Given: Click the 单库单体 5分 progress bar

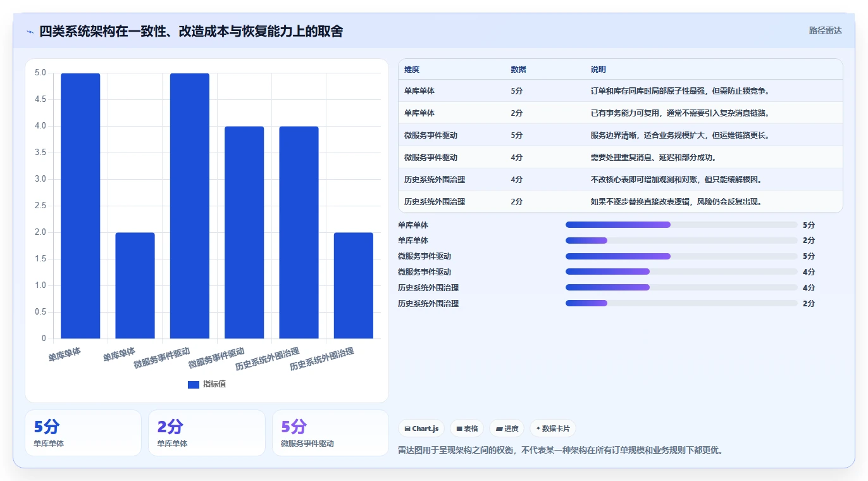Looking at the screenshot, I should (681, 225).
